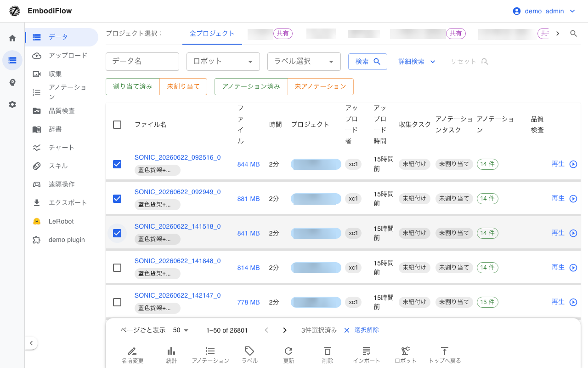Click the EmbodiFlow logo
This screenshot has height=368, width=588.
pyautogui.click(x=15, y=11)
